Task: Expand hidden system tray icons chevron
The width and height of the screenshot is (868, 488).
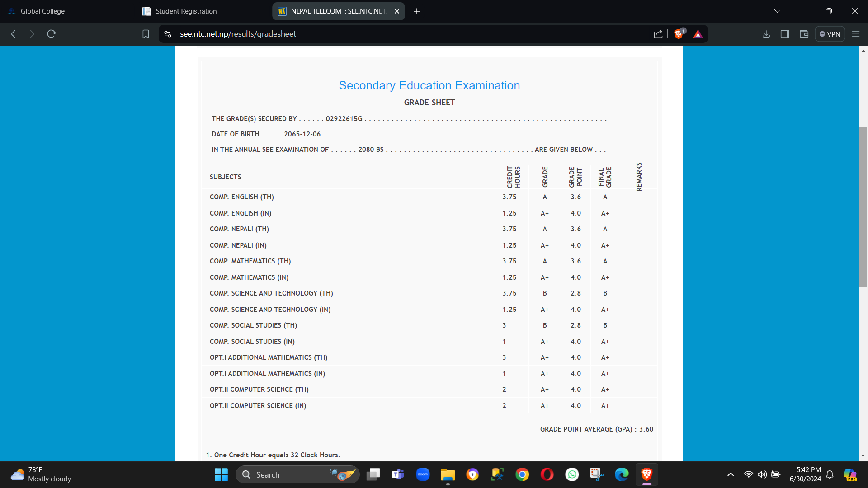Action: point(730,474)
